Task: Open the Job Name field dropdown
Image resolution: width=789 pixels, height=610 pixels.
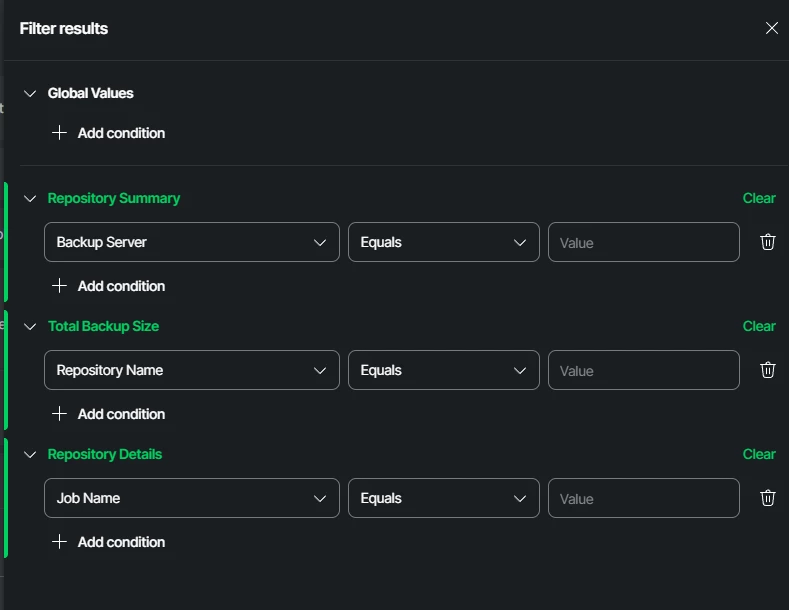Action: tap(192, 498)
